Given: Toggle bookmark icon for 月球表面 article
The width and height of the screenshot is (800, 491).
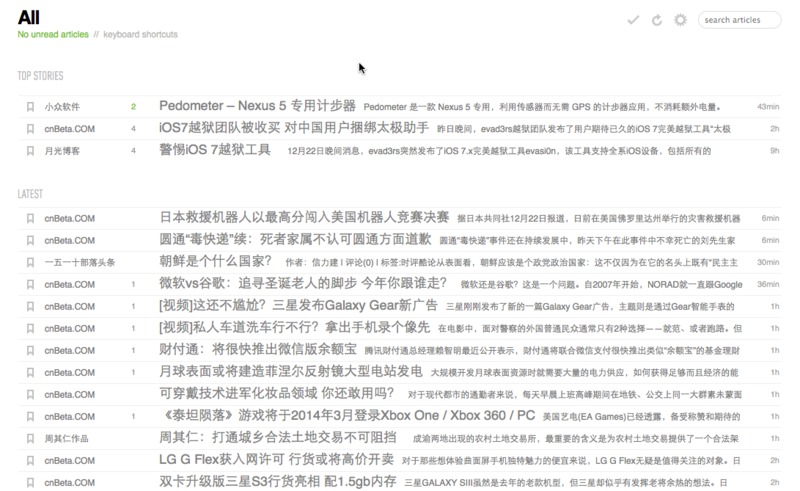Looking at the screenshot, I should [x=30, y=373].
